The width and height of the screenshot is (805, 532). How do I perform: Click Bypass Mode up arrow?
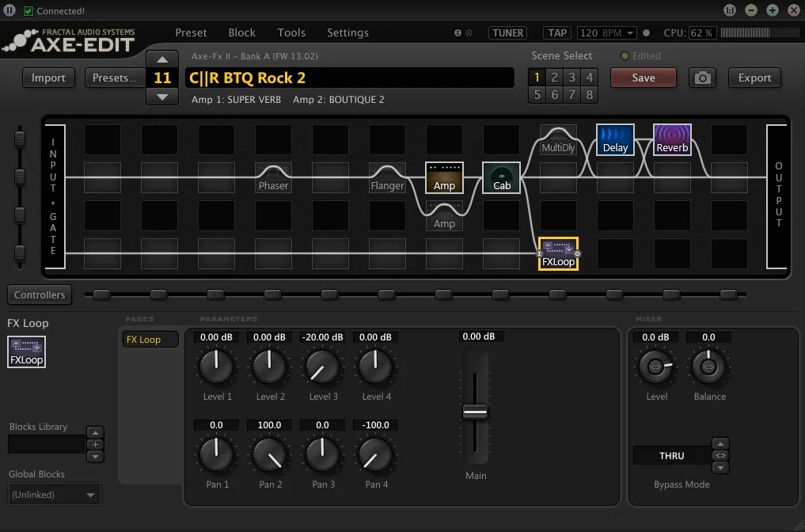coord(720,443)
